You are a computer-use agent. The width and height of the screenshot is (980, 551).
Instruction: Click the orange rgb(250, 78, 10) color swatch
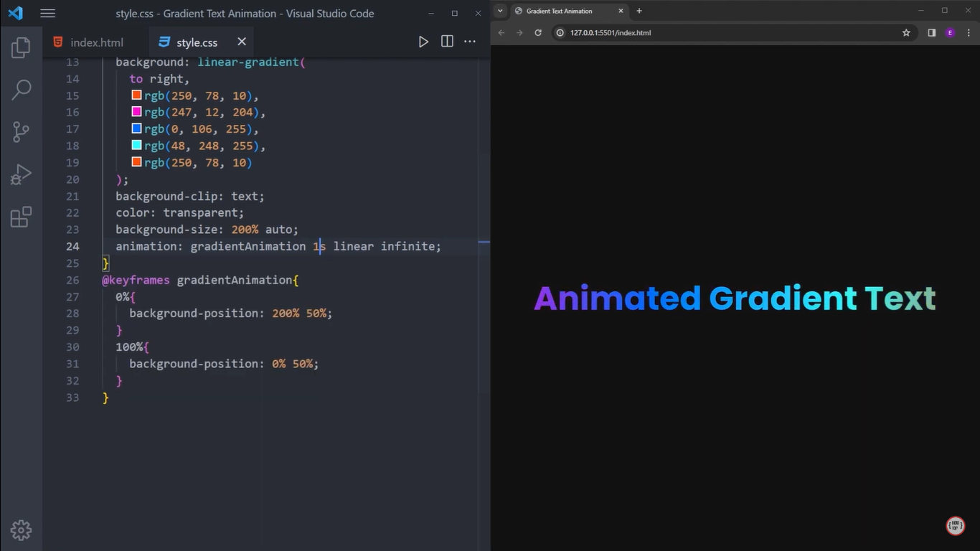pyautogui.click(x=136, y=95)
